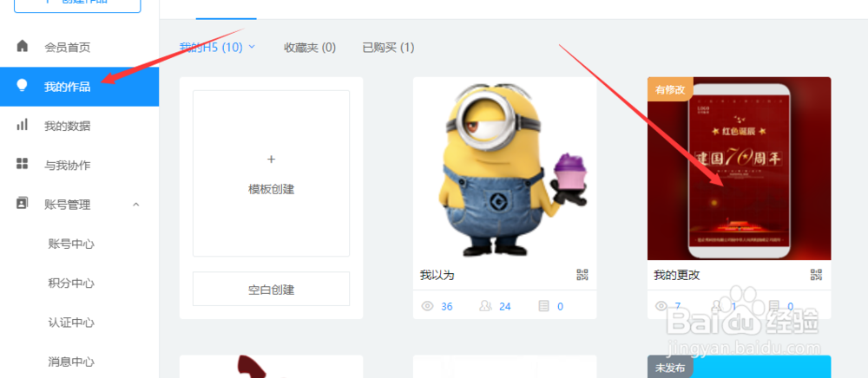Click the lightbulb icon beside 我的作品
The image size is (868, 378).
tap(23, 85)
